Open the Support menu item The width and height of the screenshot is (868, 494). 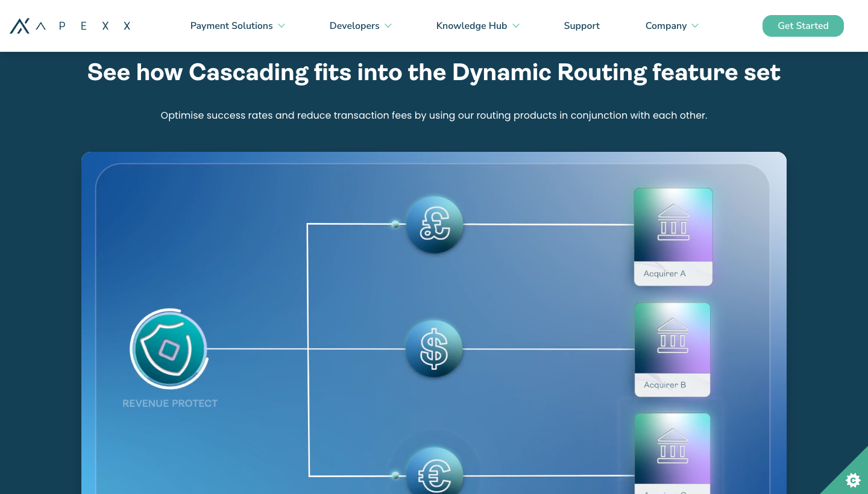pyautogui.click(x=582, y=26)
